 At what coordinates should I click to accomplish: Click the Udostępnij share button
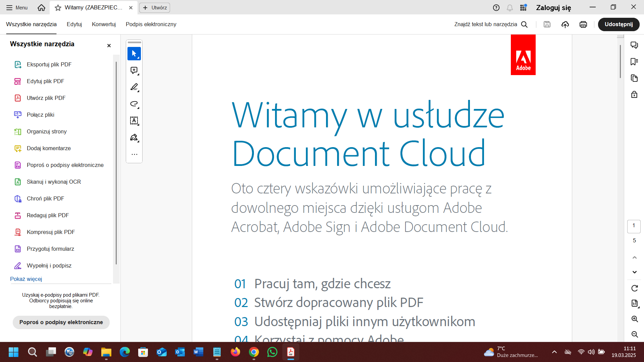(x=619, y=24)
